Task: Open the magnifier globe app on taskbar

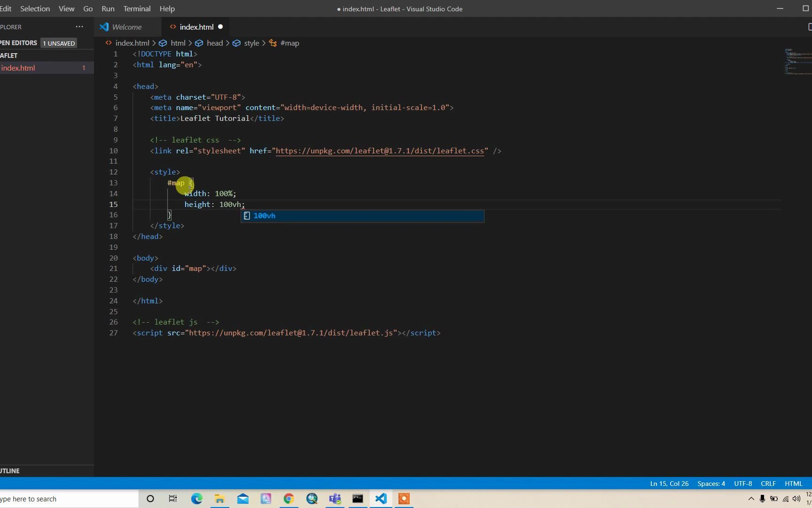Action: (x=312, y=499)
